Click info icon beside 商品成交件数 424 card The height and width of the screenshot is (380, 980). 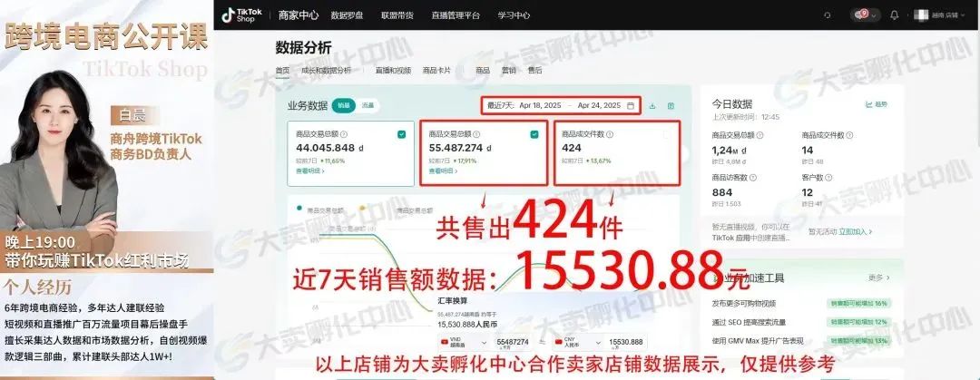pos(610,134)
